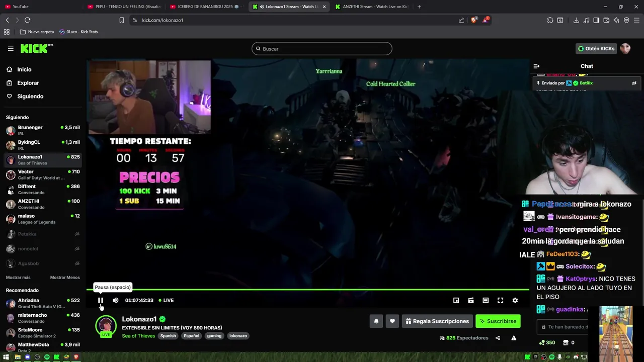The height and width of the screenshot is (362, 644).
Task: Open Brave Wallet icon
Action: click(x=606, y=20)
